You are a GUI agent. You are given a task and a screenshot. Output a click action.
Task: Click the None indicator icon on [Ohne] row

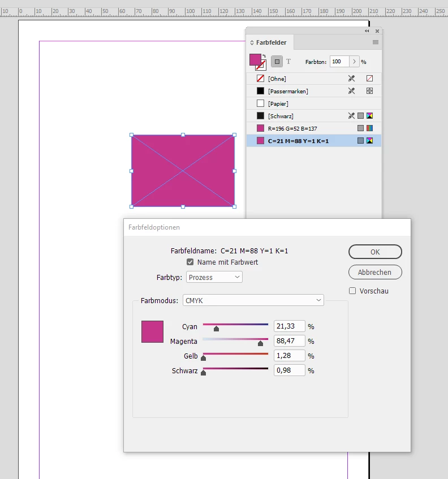(x=369, y=79)
